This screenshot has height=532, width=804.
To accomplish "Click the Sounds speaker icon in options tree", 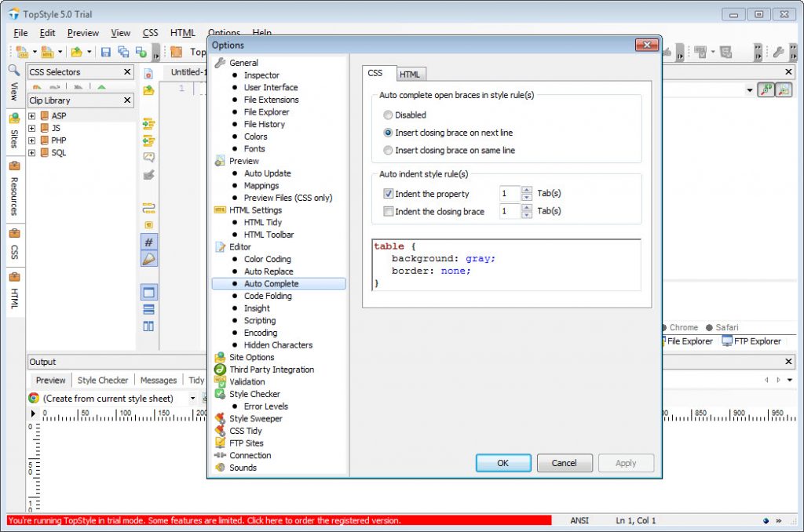I will (x=220, y=468).
